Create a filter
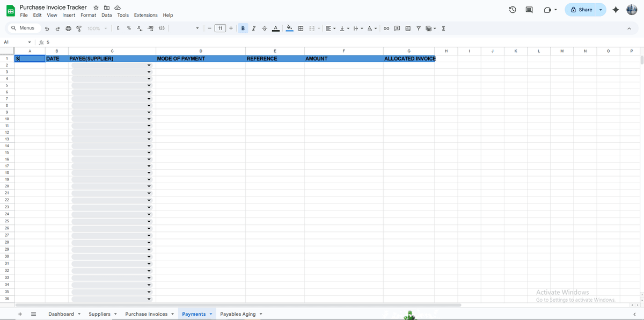Image resolution: width=644 pixels, height=320 pixels. 419,28
